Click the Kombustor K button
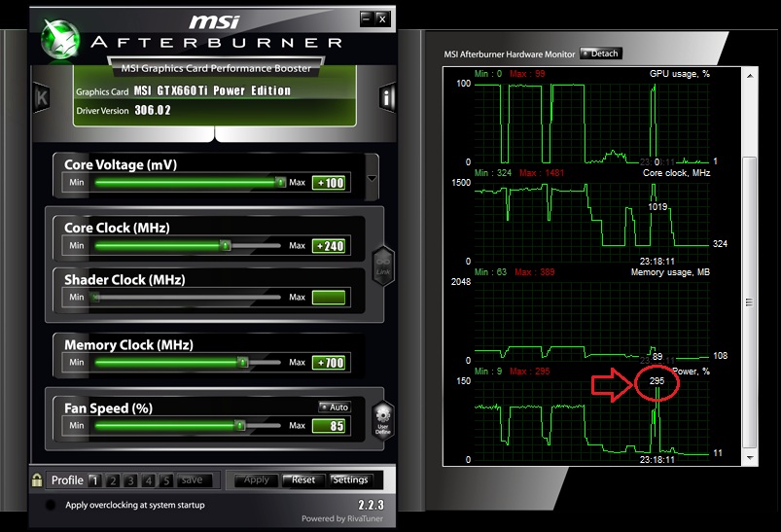The width and height of the screenshot is (781, 532). 42,97
